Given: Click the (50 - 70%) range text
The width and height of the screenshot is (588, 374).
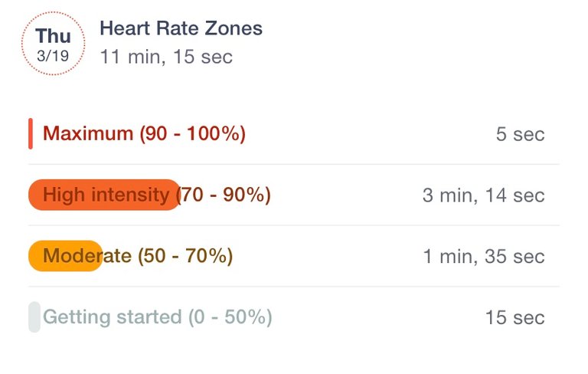Looking at the screenshot, I should pos(185,256).
